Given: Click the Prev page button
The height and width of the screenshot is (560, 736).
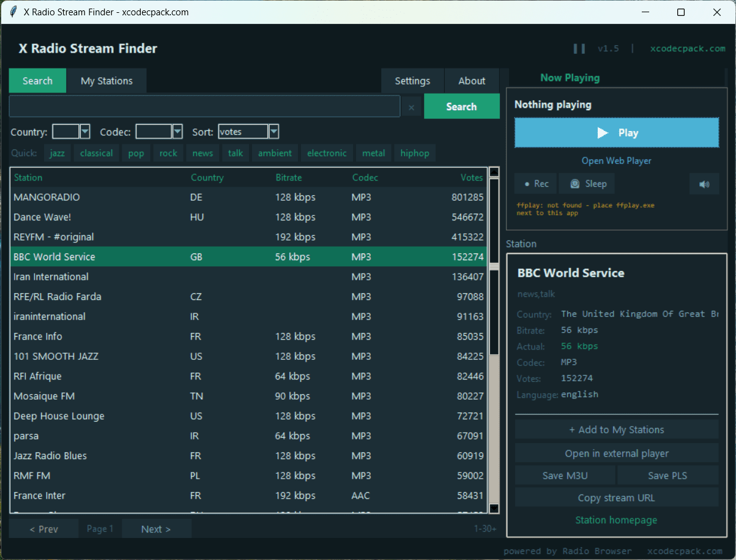Looking at the screenshot, I should tap(44, 529).
